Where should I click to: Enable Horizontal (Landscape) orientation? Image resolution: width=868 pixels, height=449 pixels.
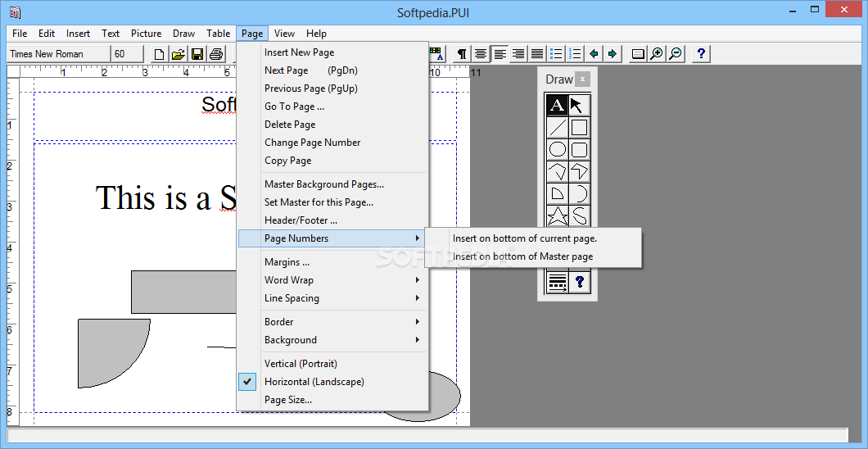(314, 382)
